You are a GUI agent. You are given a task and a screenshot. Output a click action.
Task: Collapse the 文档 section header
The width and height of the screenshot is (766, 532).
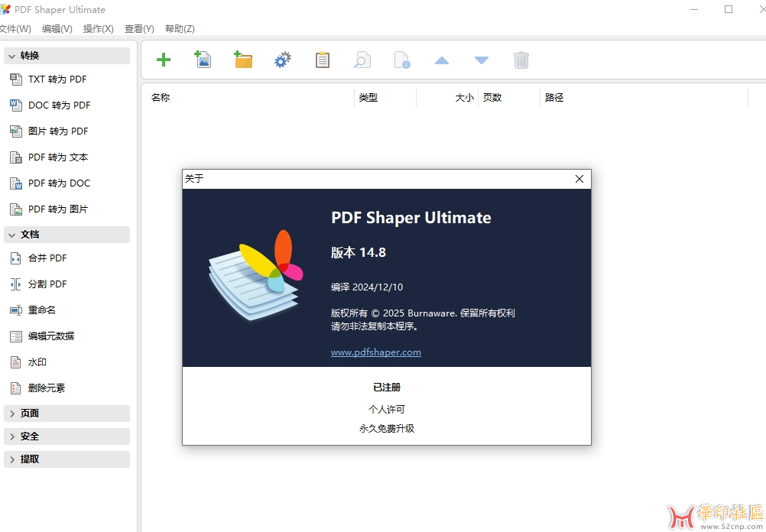(x=67, y=235)
